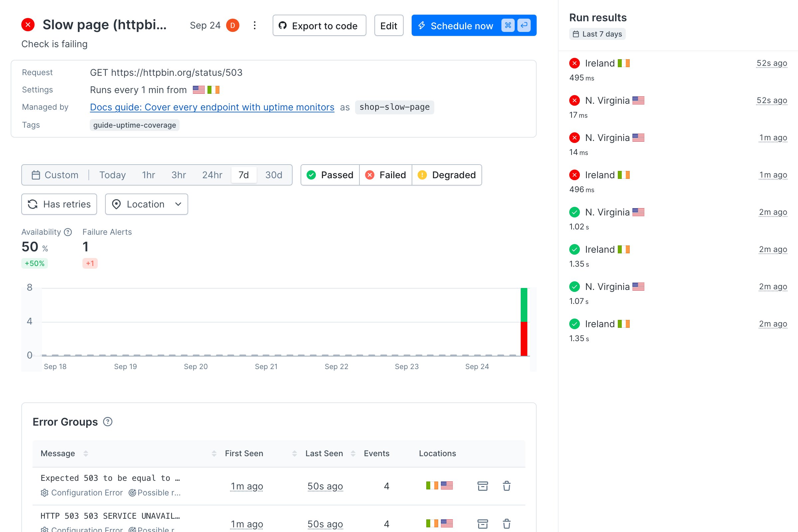Select the 1hr time range
Image resolution: width=798 pixels, height=532 pixels.
click(x=148, y=175)
